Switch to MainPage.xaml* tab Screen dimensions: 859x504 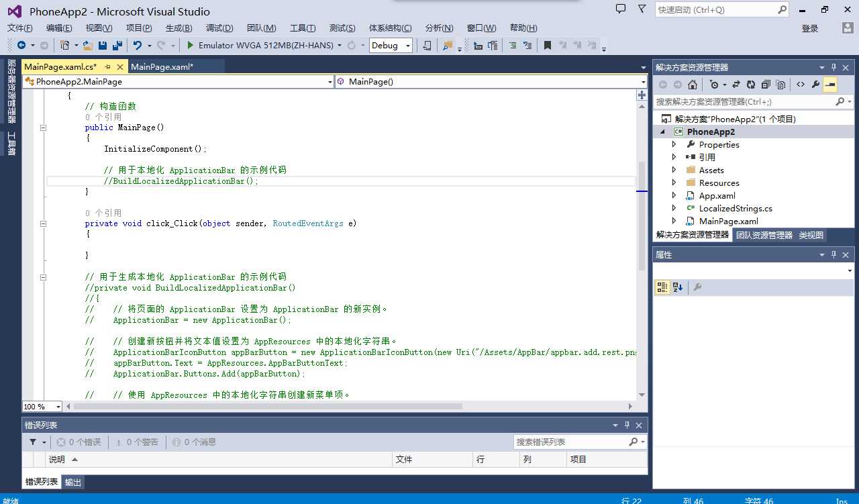162,66
